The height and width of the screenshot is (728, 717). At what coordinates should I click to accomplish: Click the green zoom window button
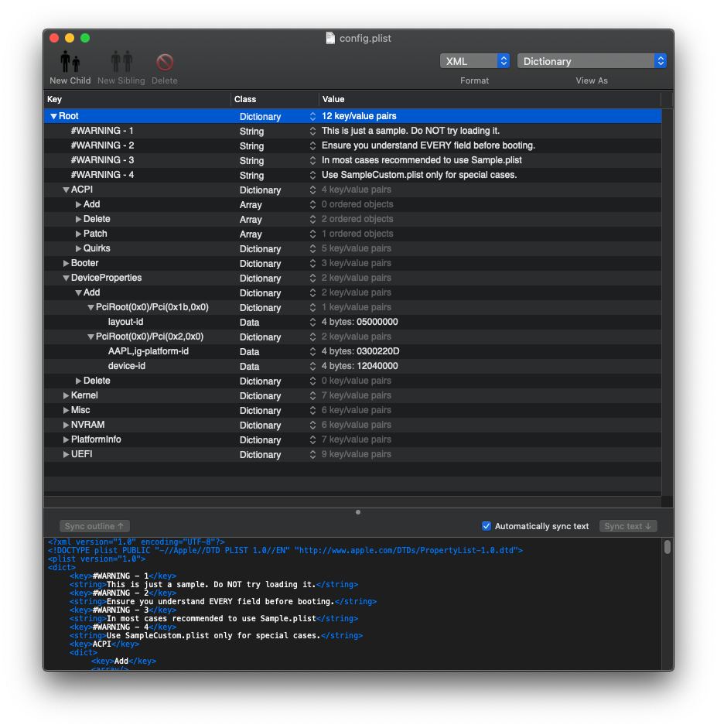pyautogui.click(x=85, y=38)
